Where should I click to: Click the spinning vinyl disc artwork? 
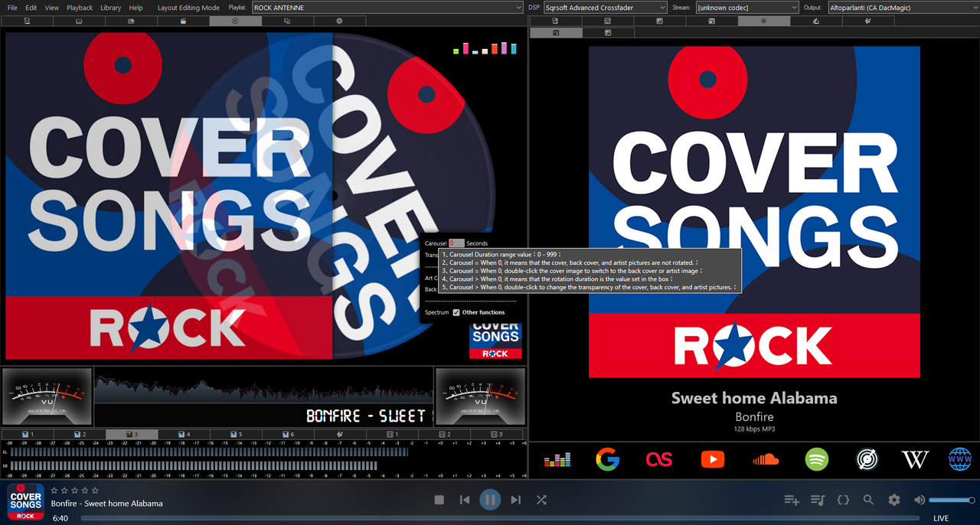pos(333,195)
